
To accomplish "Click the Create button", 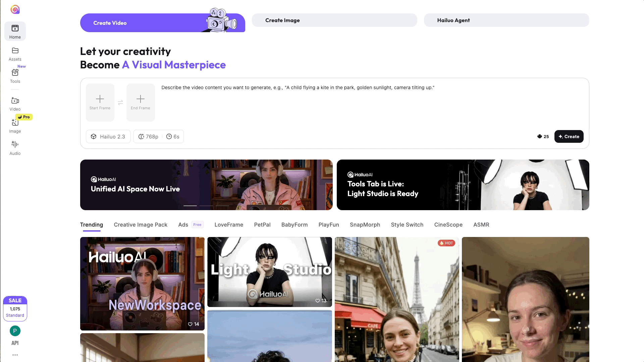I will [x=569, y=136].
